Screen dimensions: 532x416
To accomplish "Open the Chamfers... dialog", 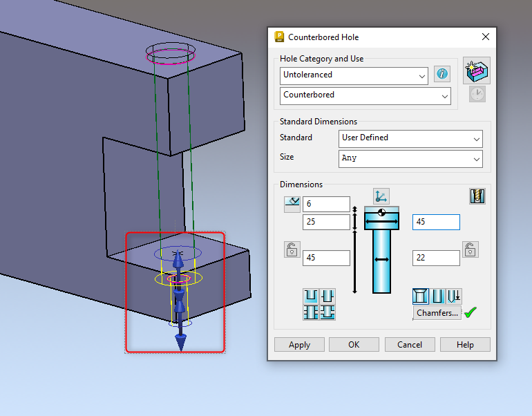I will pyautogui.click(x=437, y=313).
